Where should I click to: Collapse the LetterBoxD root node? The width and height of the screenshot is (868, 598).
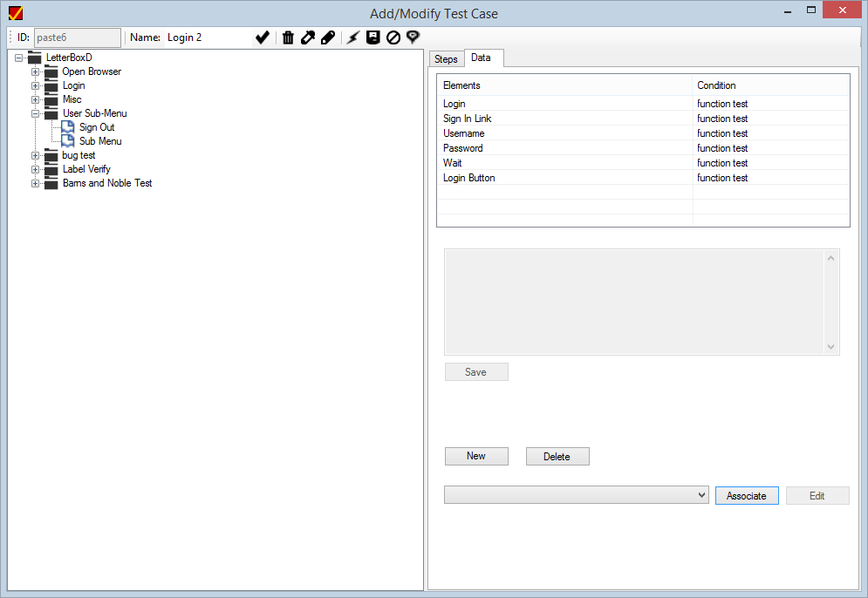tap(19, 58)
